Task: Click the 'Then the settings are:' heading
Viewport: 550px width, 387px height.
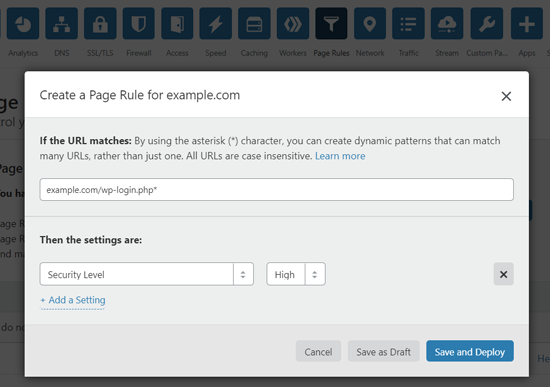Action: 91,240
